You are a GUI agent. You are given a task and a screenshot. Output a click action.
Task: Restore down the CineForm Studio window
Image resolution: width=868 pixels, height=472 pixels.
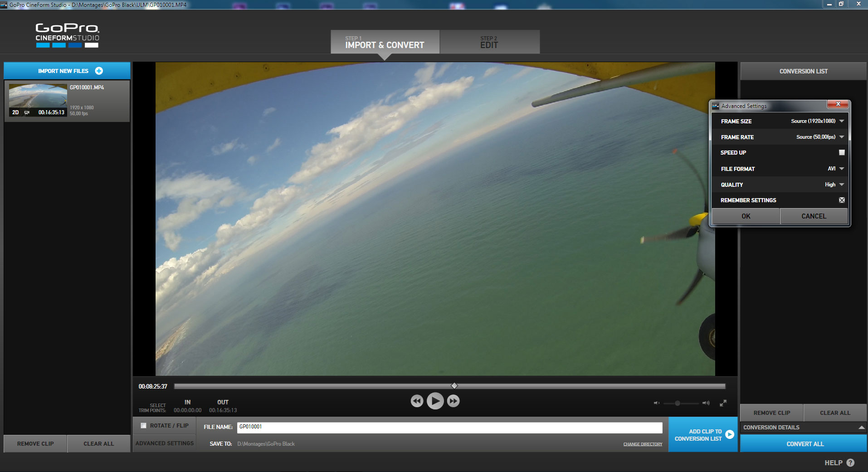(841, 4)
